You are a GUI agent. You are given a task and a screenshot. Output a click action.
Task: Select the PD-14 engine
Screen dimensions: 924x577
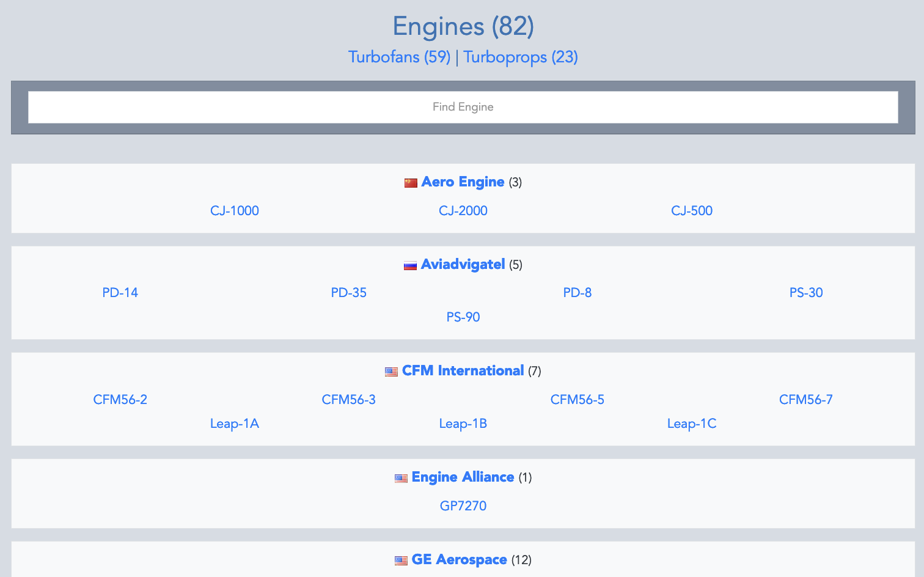coord(120,292)
